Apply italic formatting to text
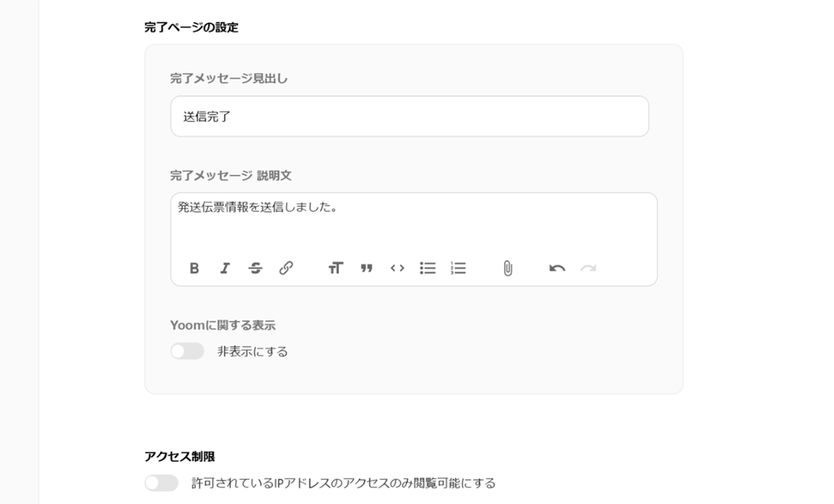The image size is (834, 504). 225,268
